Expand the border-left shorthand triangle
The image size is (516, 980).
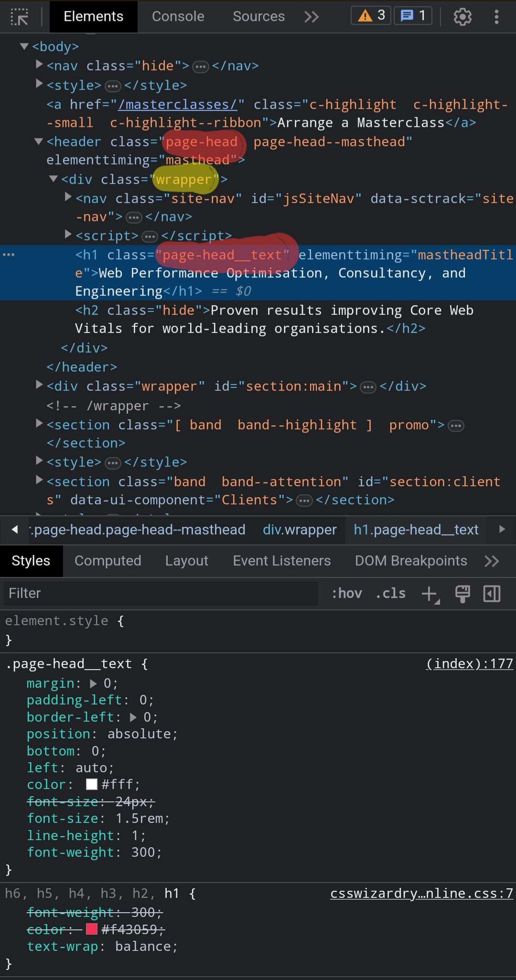pyautogui.click(x=133, y=717)
